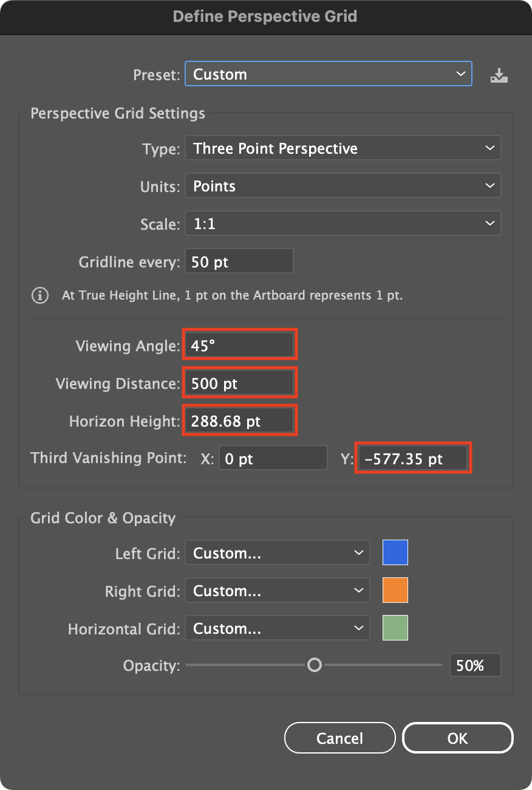Viewport: 532px width, 790px height.
Task: Open the Left Grid color dropdown
Action: [277, 552]
